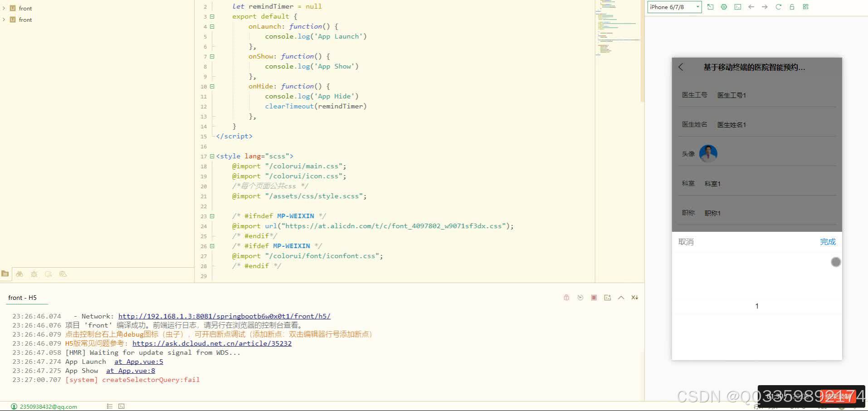
Task: Click the '[HMR] Waiting for update signal' log line
Action: tap(153, 352)
